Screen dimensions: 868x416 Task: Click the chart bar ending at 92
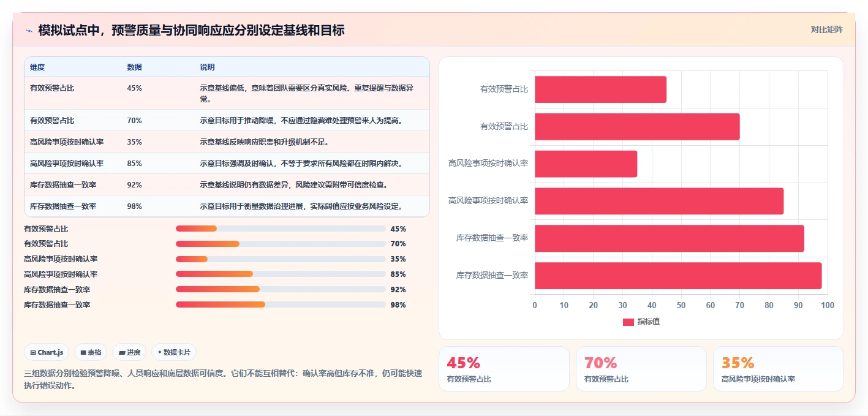point(670,238)
